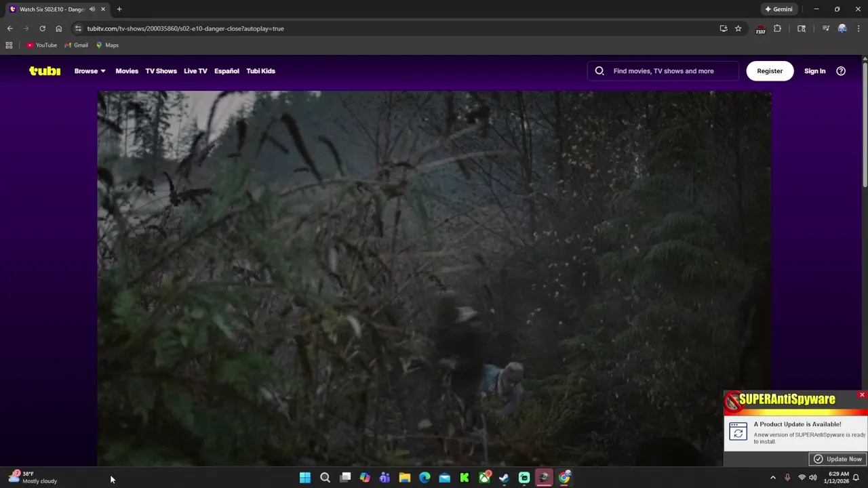Go to the TV Shows section
This screenshot has width=868, height=488.
coord(161,70)
